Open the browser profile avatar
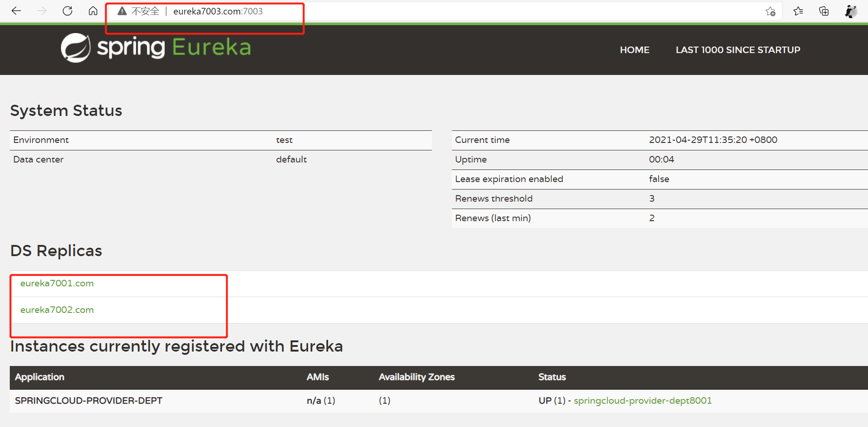Viewport: 868px width, 427px height. [851, 11]
